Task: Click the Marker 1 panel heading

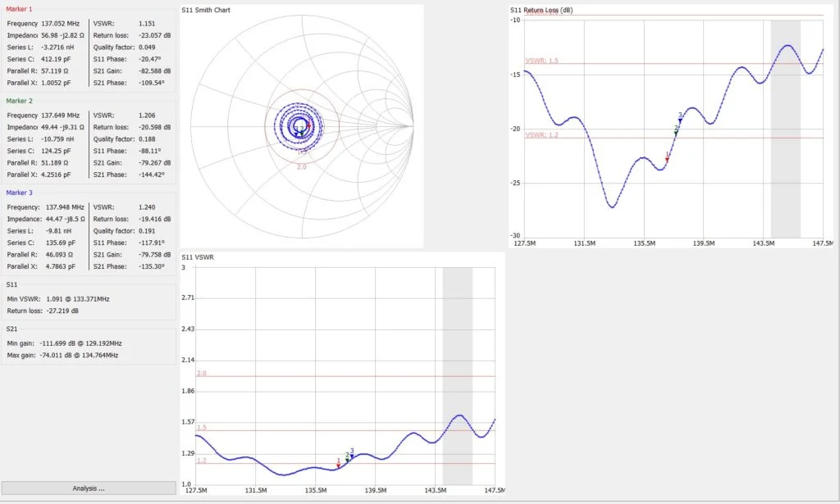Action: click(x=19, y=11)
